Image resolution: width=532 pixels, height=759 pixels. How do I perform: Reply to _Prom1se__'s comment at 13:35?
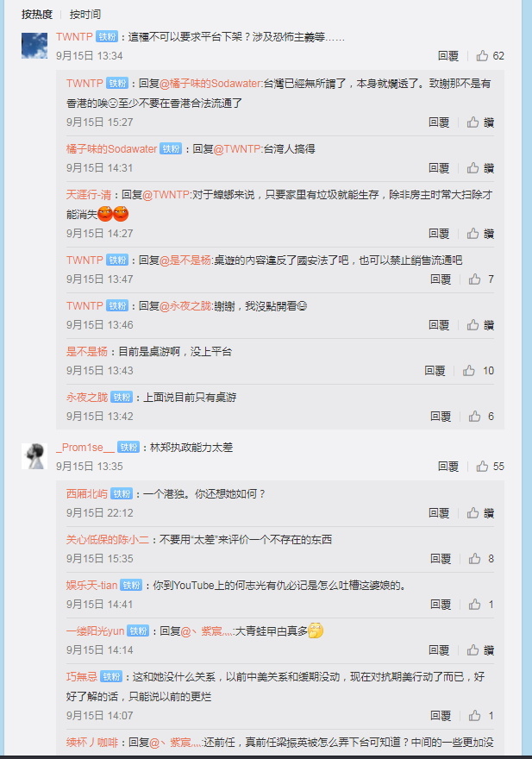coord(448,467)
